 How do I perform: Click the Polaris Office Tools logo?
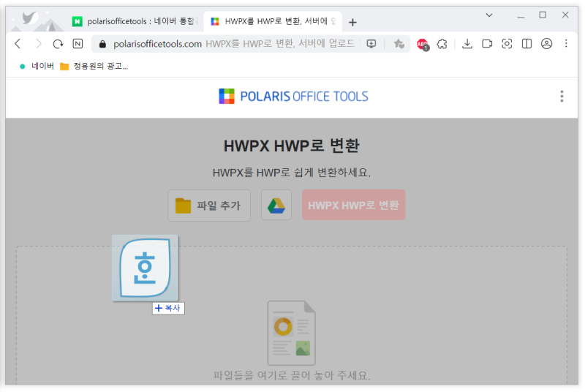(x=293, y=97)
